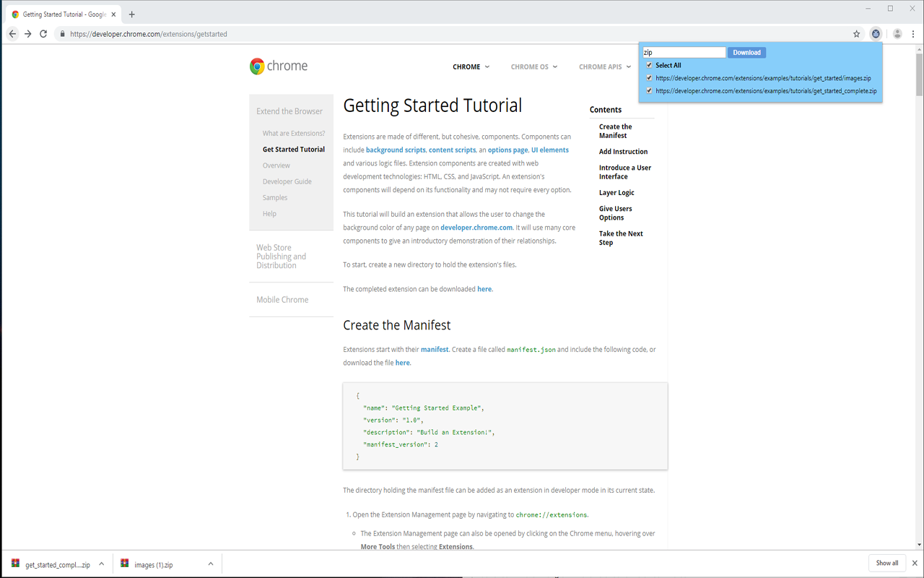Reload the current page
924x578 pixels.
[43, 34]
